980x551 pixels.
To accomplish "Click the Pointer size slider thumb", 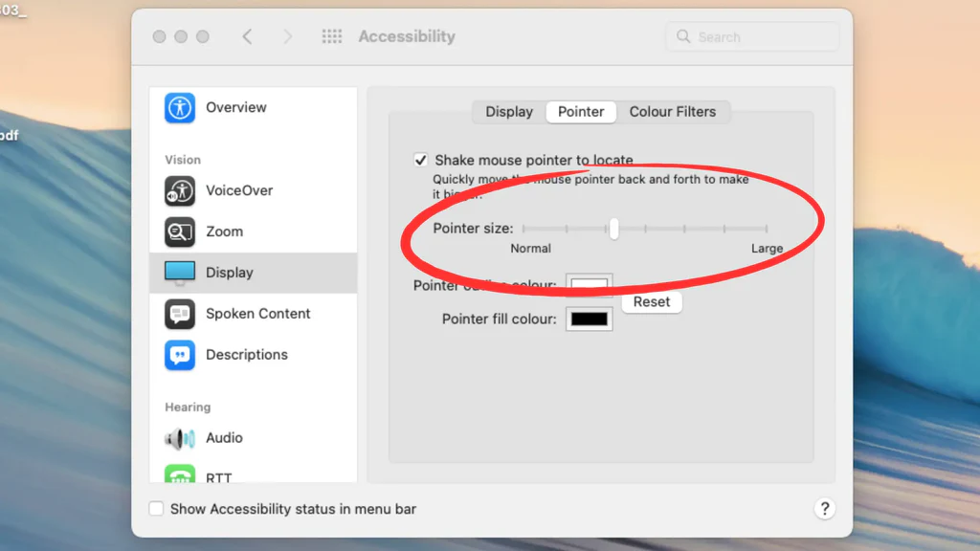I will 613,229.
